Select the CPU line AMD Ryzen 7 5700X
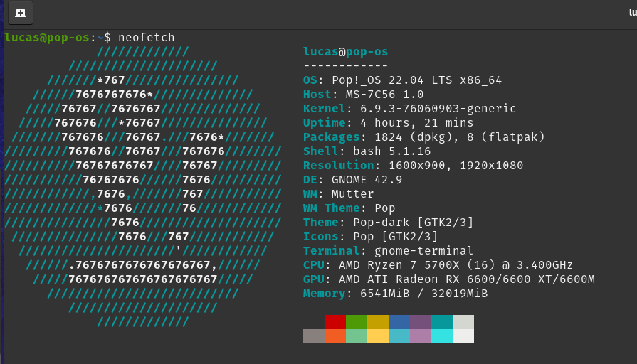 [x=438, y=265]
